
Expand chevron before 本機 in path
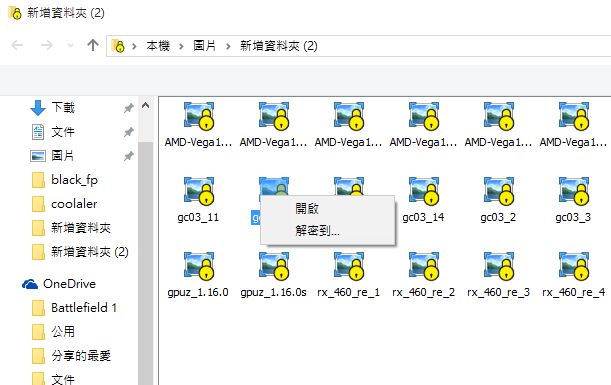[x=134, y=46]
